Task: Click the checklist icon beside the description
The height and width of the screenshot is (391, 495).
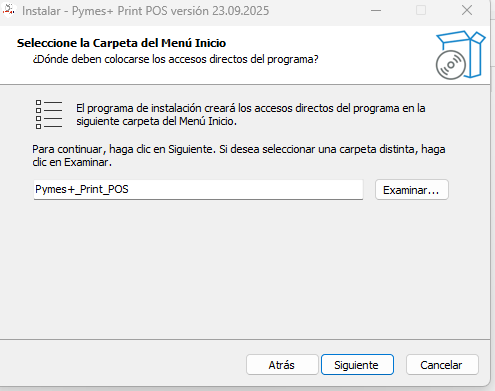Action: pyautogui.click(x=49, y=115)
